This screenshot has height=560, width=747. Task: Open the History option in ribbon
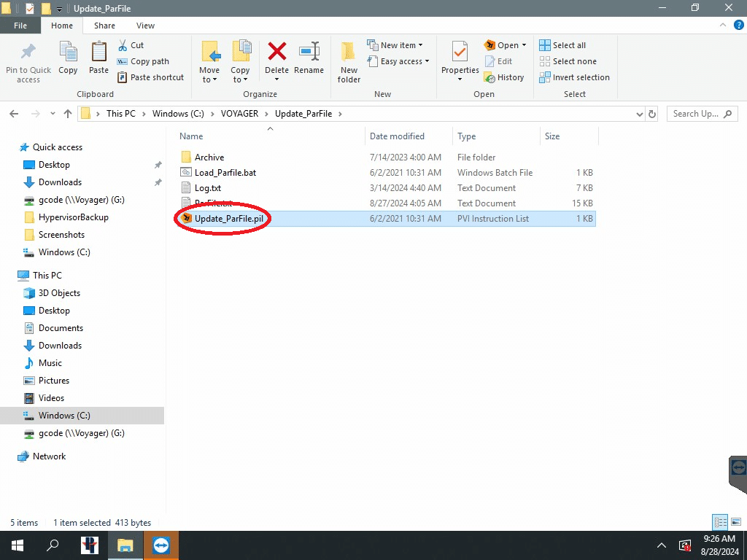pos(504,77)
